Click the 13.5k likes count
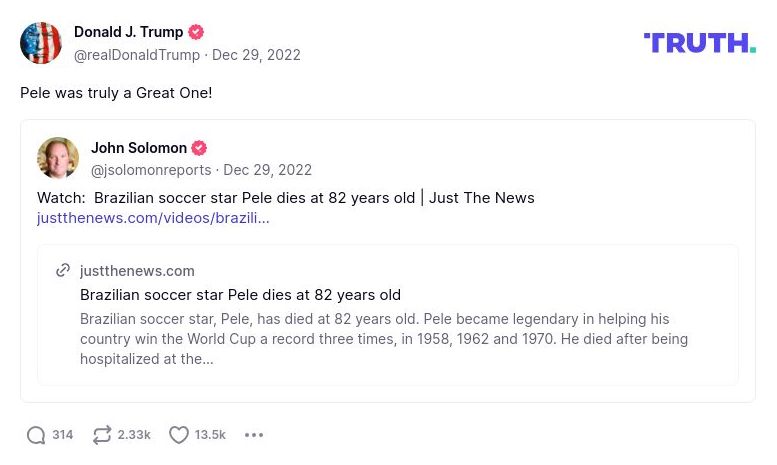Screen dimensions: 777x465 tap(210, 435)
